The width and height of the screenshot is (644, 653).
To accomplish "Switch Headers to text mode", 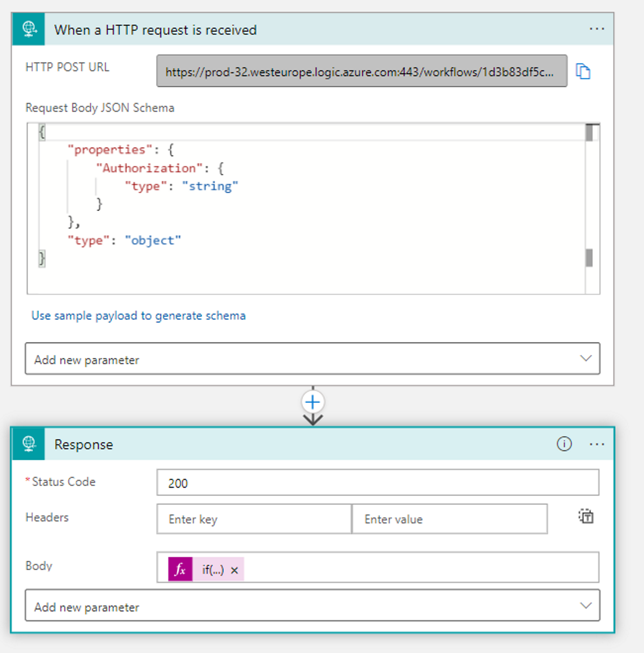I will 586,516.
